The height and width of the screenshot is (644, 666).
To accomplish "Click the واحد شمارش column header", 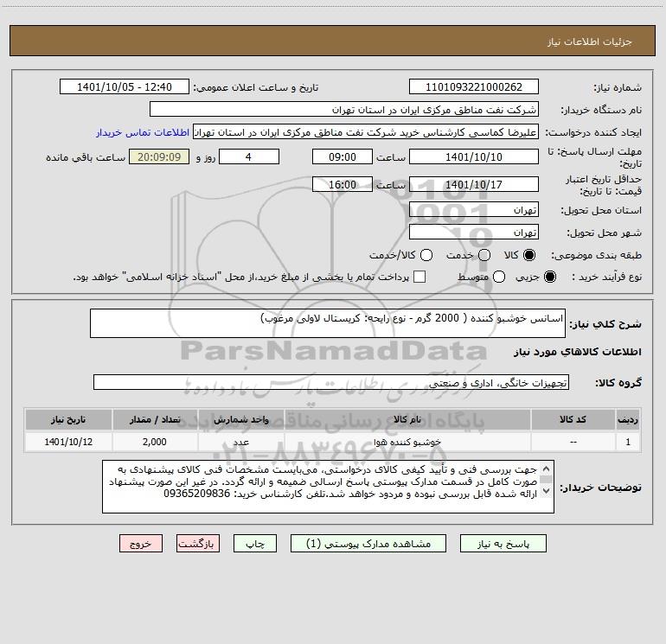I will pos(240,419).
